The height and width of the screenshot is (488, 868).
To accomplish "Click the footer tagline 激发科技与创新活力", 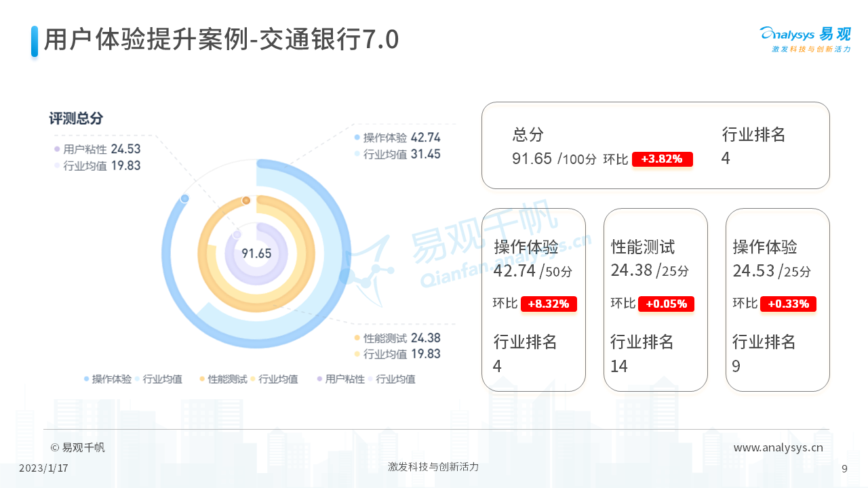I will pyautogui.click(x=433, y=467).
